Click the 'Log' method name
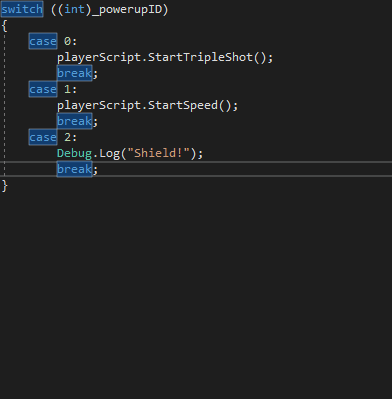Screen dimensions: 392x399 click(110, 154)
